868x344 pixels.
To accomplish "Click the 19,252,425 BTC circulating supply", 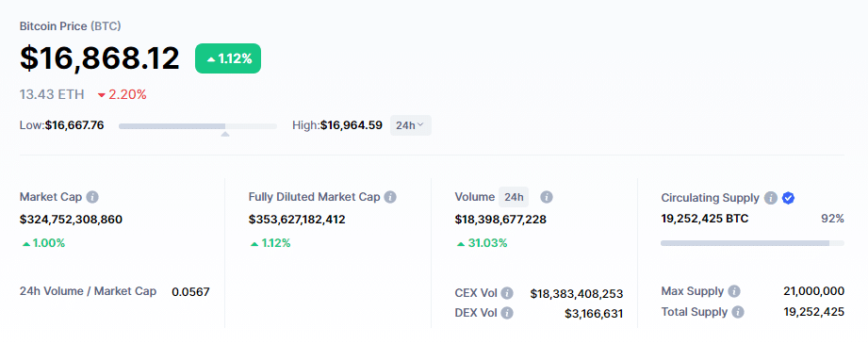I will (705, 219).
